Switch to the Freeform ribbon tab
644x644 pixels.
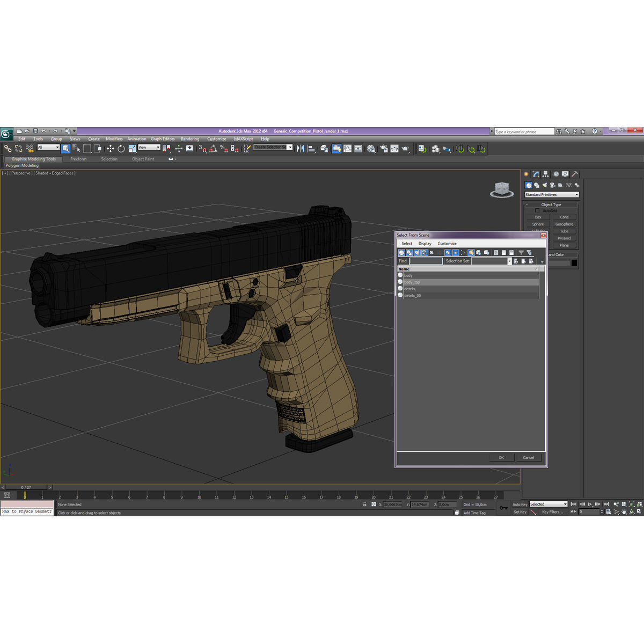pos(78,159)
